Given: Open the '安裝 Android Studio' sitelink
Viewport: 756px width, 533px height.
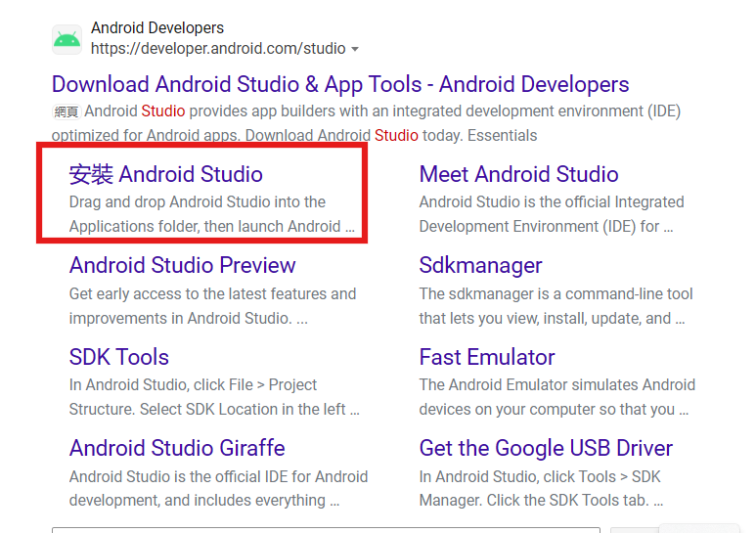Looking at the screenshot, I should click(x=166, y=174).
